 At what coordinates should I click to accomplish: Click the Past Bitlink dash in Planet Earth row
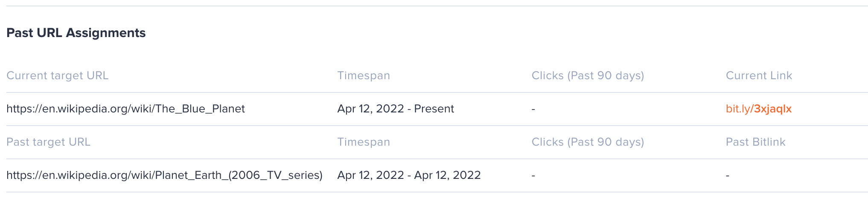click(728, 175)
